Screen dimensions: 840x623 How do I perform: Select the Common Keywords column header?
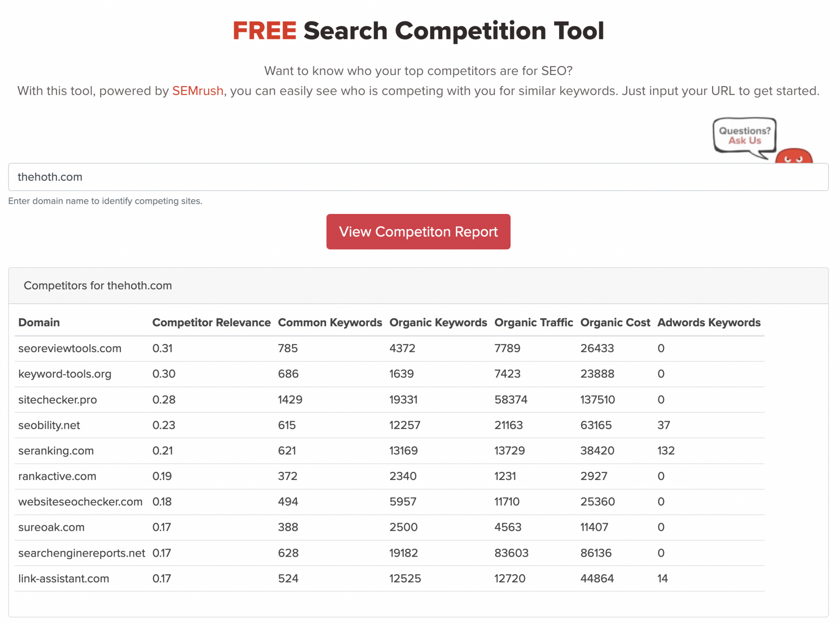coord(330,323)
